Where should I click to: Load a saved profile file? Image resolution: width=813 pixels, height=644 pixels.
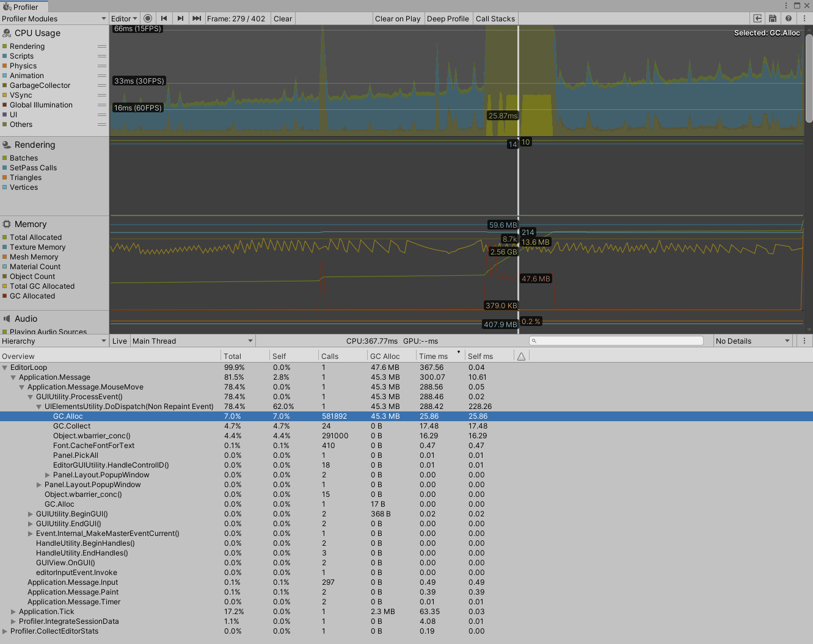(x=757, y=18)
